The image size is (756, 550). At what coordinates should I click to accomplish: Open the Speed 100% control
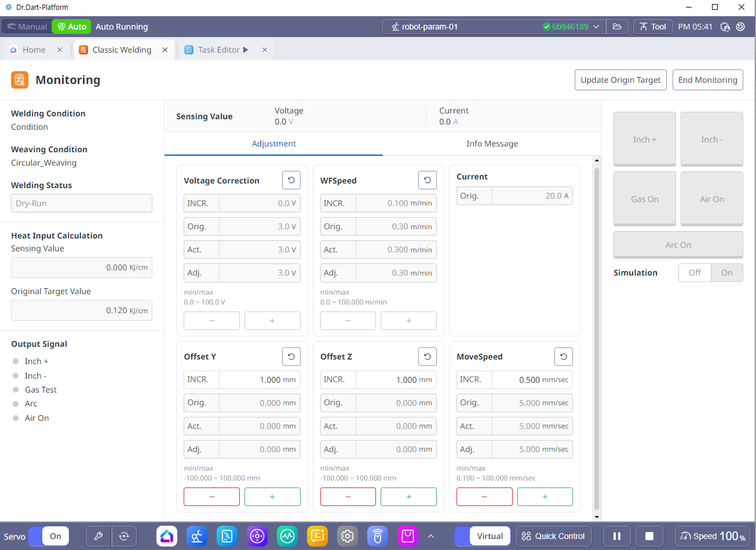(x=712, y=536)
